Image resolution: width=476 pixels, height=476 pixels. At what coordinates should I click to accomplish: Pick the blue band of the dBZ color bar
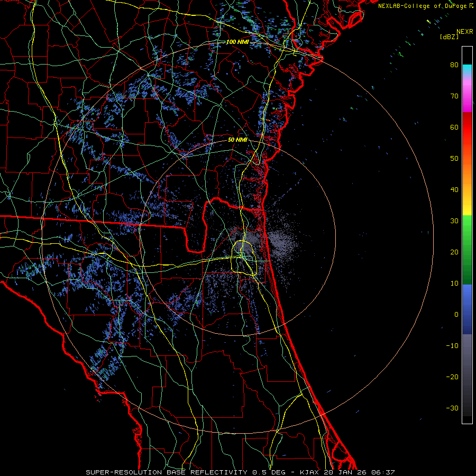pyautogui.click(x=467, y=309)
